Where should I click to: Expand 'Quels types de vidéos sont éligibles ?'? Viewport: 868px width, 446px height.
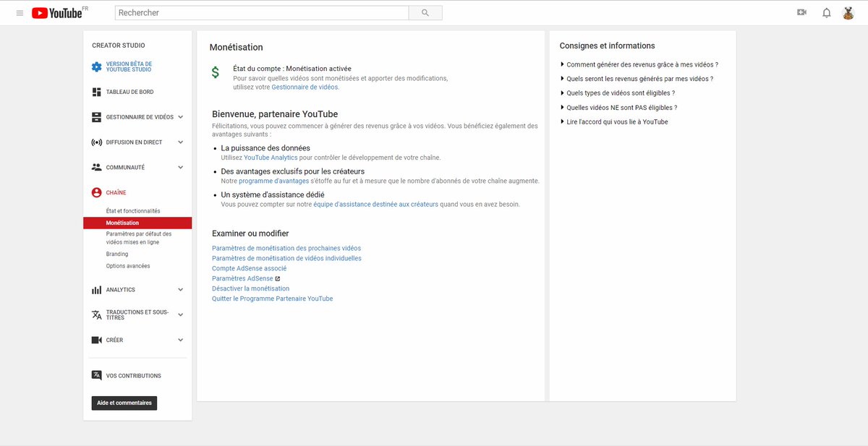(618, 93)
